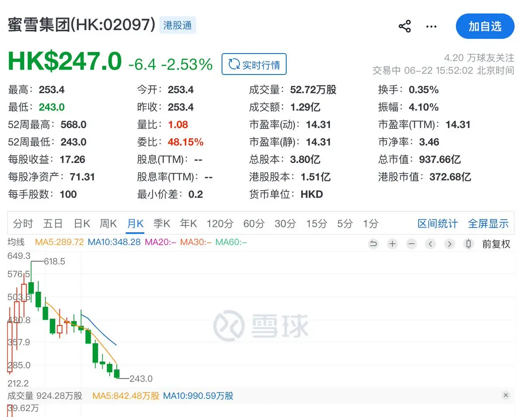Open 区间统计 range statistics
The height and width of the screenshot is (417, 532).
point(438,224)
